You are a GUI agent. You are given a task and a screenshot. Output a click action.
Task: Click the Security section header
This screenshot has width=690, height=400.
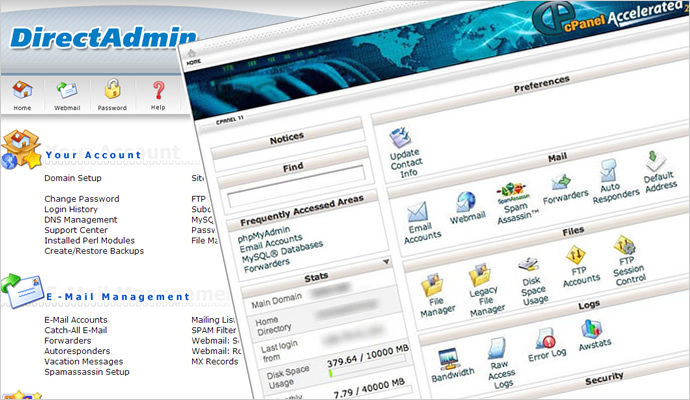(x=604, y=379)
